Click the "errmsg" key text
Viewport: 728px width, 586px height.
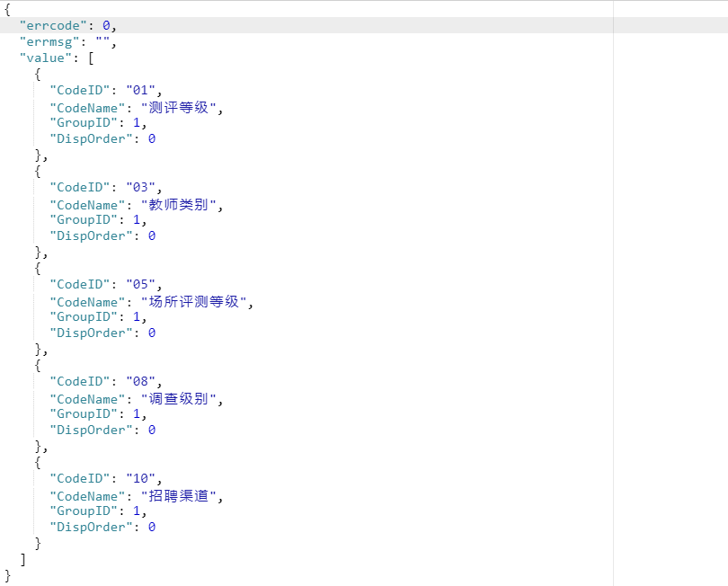coord(49,41)
